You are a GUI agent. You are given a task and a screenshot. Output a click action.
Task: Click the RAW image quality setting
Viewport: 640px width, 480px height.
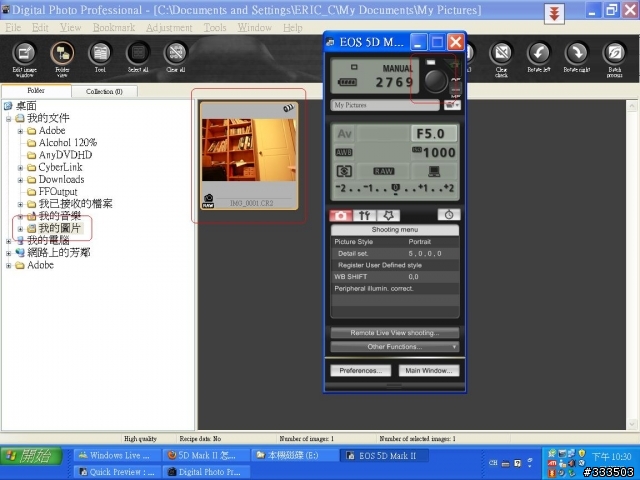pos(384,171)
